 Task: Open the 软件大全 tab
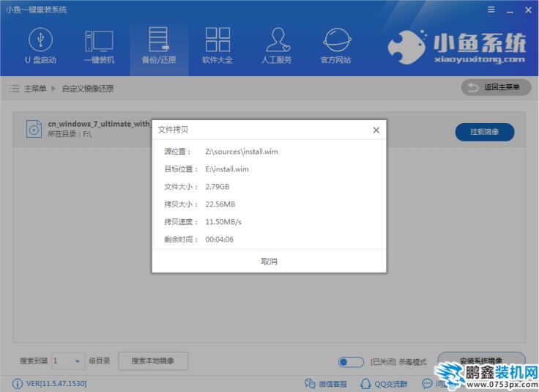(218, 46)
